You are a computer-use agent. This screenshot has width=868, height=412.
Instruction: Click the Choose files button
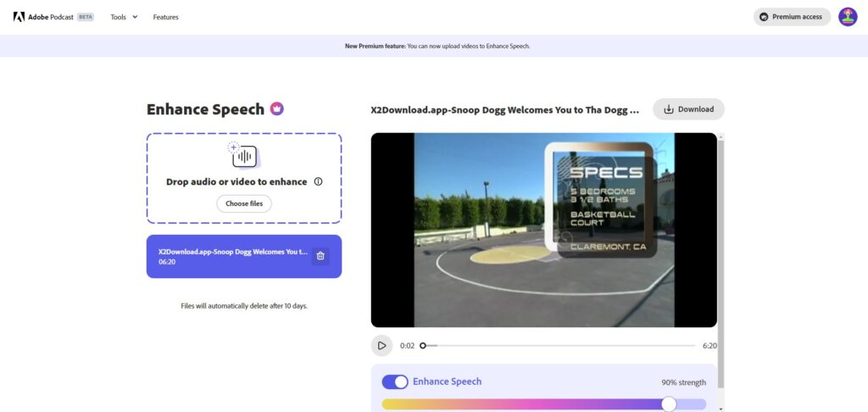[x=244, y=203]
